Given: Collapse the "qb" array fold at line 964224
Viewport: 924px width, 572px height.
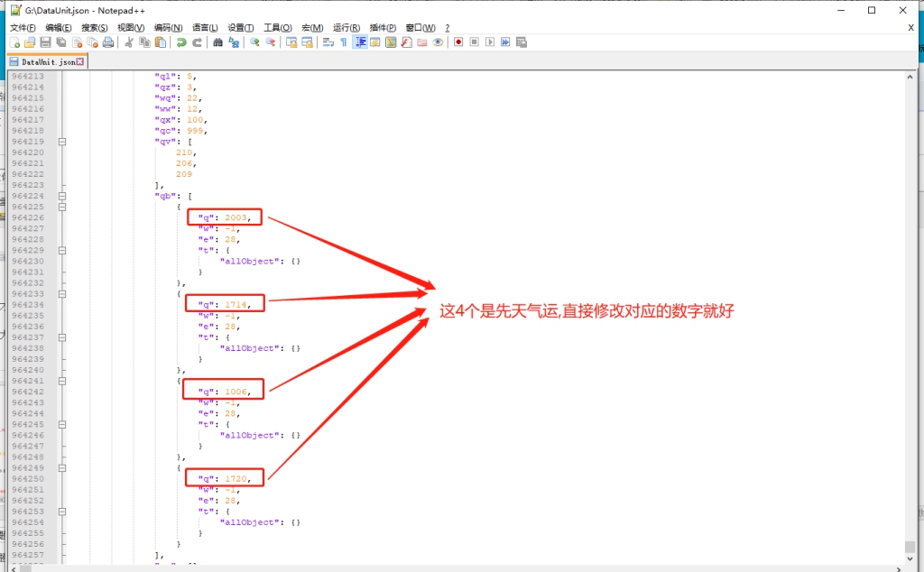Looking at the screenshot, I should (62, 196).
